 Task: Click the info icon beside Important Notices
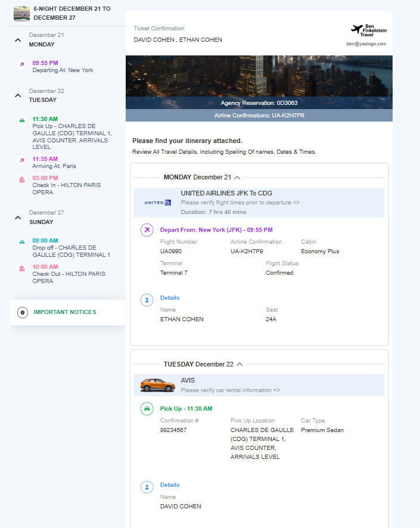coord(23,312)
